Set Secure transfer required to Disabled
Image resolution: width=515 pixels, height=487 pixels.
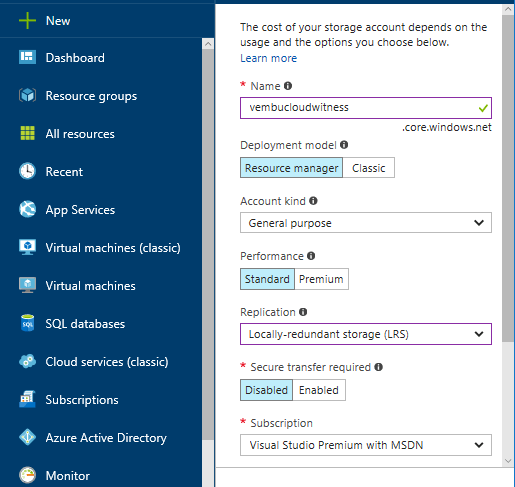point(266,390)
